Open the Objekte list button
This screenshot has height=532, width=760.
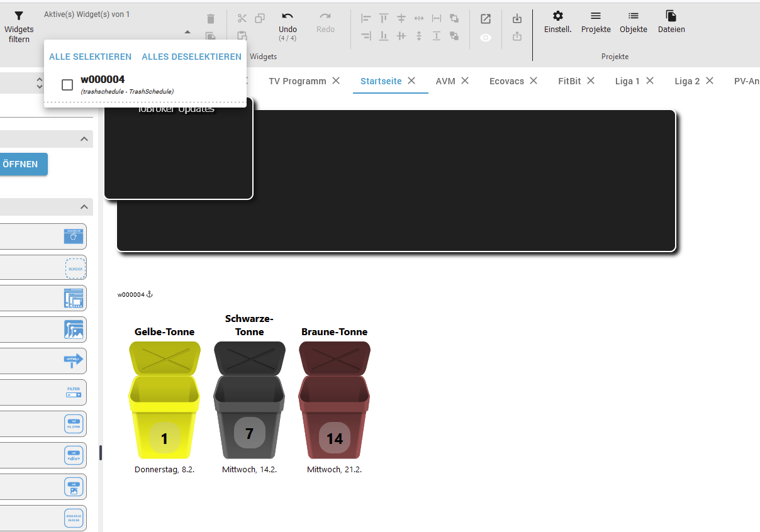pyautogui.click(x=634, y=22)
